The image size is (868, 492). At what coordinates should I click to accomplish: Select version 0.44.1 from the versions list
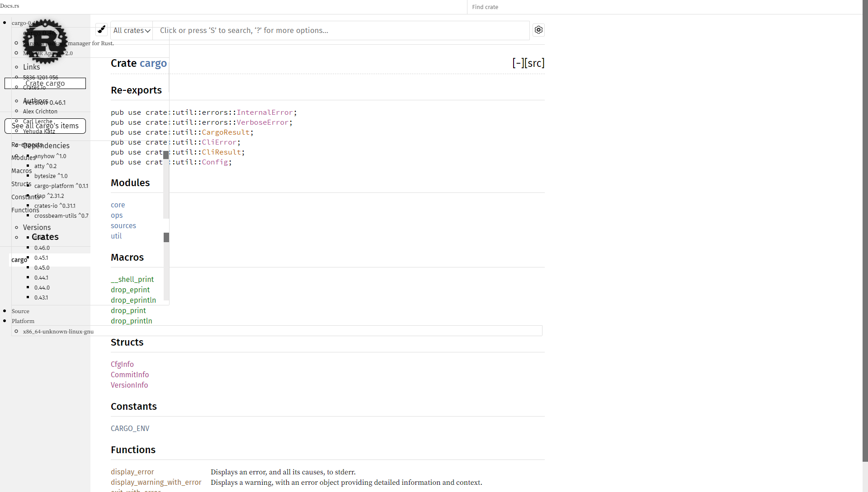[41, 278]
